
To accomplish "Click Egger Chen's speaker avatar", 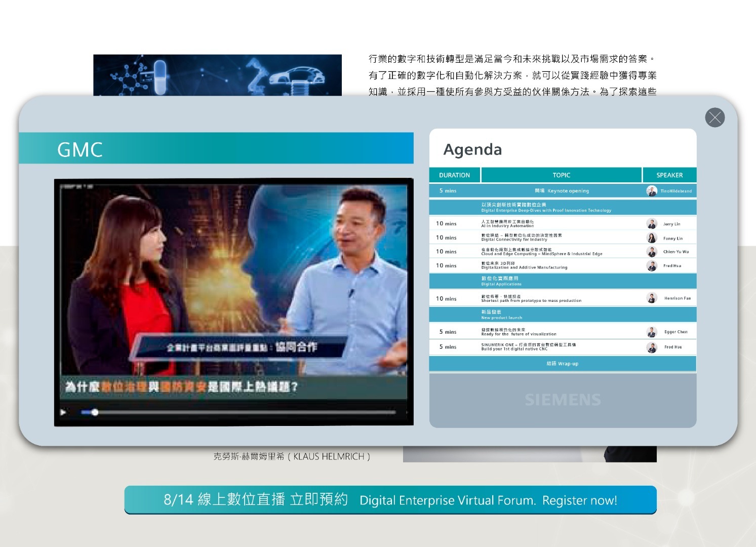I will (x=651, y=332).
